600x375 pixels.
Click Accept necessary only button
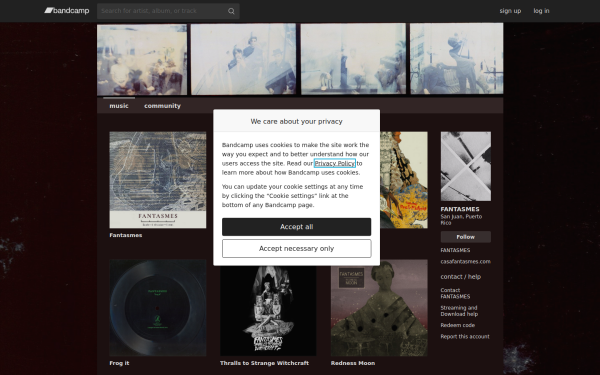pyautogui.click(x=297, y=249)
